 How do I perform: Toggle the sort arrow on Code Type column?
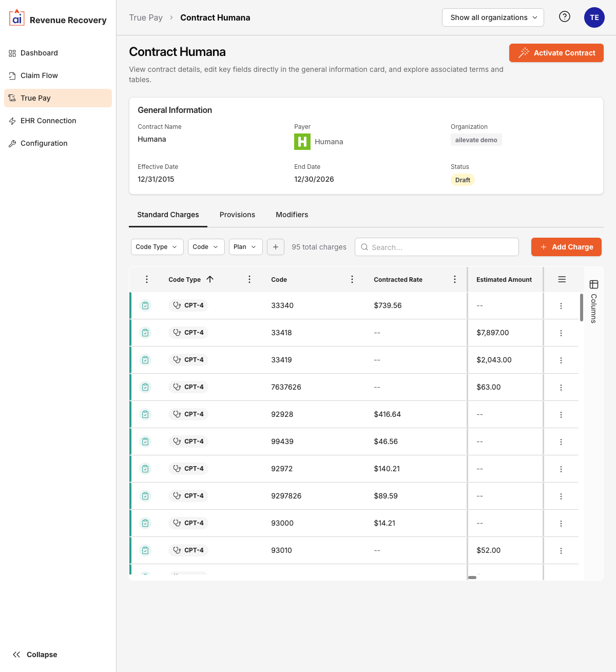tap(210, 279)
